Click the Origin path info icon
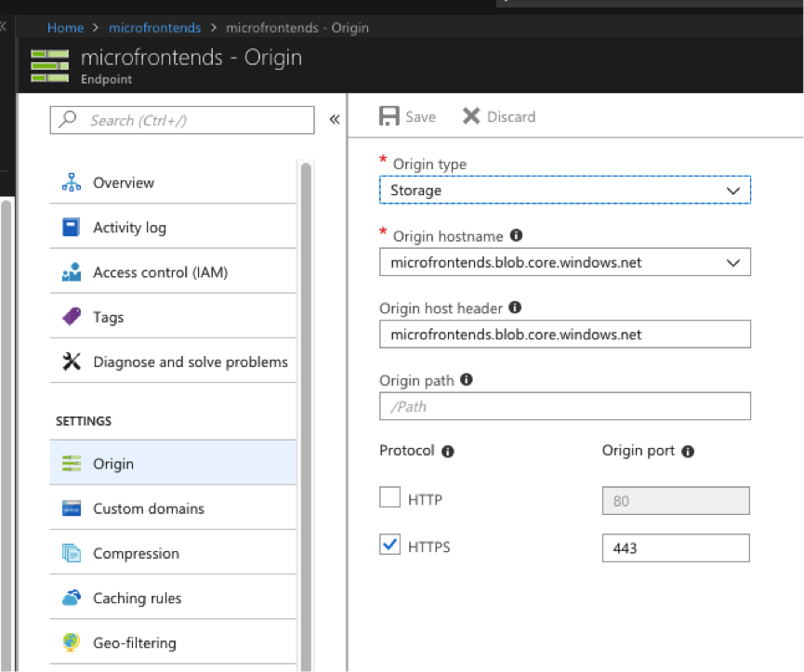The height and width of the screenshot is (672, 804). pyautogui.click(x=466, y=379)
